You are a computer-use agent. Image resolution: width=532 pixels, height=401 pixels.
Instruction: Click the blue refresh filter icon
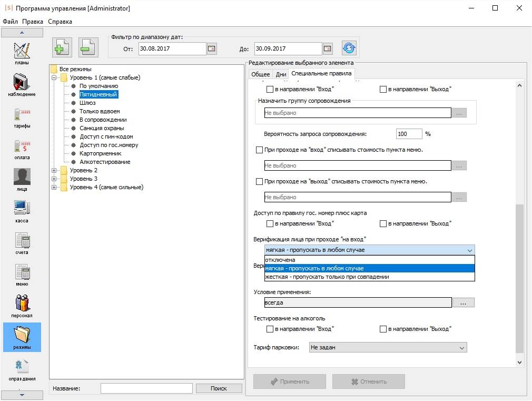coord(349,48)
